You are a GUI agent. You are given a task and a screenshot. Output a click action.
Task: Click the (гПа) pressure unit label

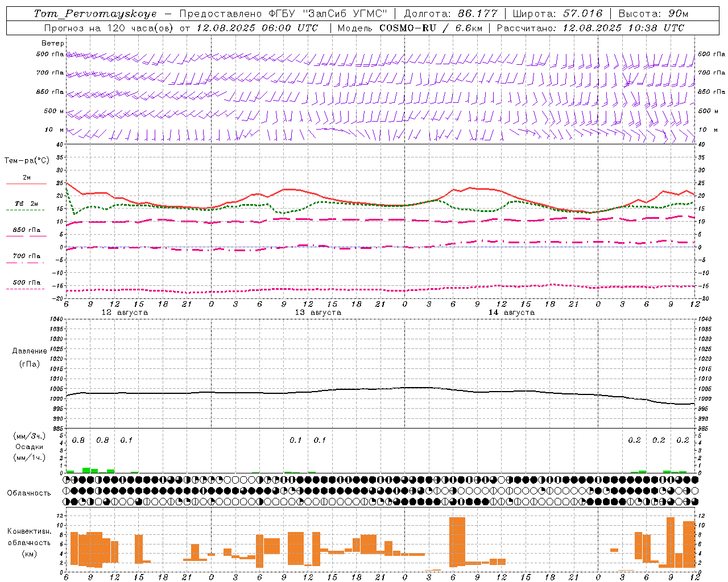point(30,364)
